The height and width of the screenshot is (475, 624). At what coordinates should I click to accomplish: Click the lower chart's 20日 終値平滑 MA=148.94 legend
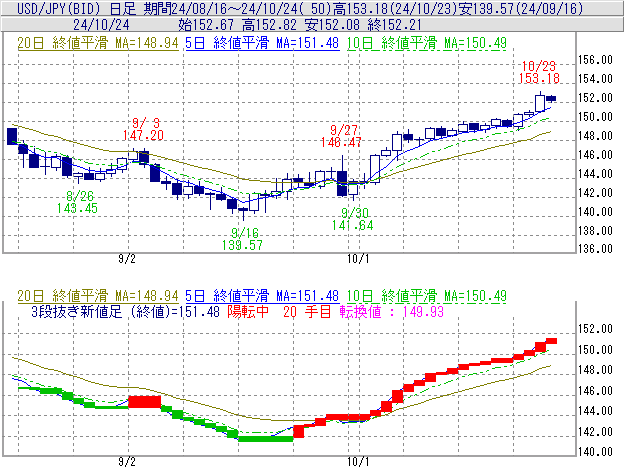tap(98, 296)
